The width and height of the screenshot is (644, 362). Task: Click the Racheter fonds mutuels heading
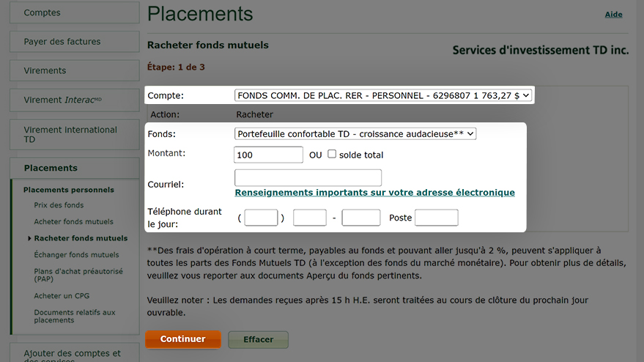208,45
